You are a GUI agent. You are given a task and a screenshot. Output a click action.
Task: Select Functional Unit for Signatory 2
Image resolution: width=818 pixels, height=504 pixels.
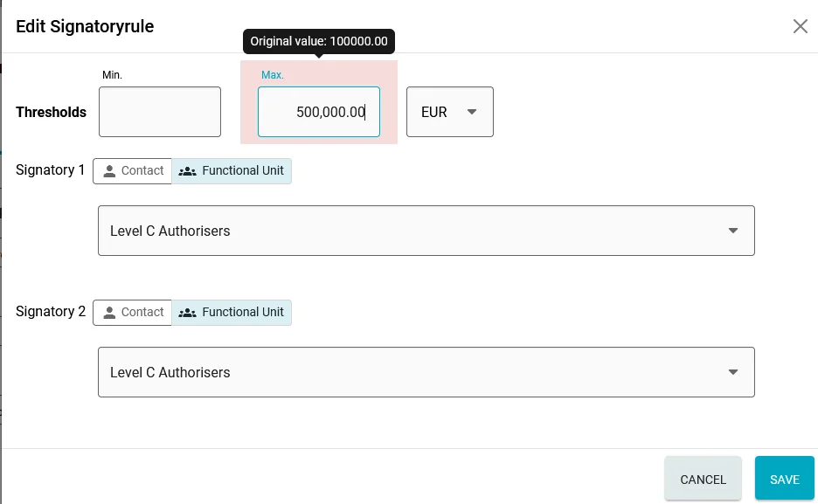pyautogui.click(x=232, y=312)
